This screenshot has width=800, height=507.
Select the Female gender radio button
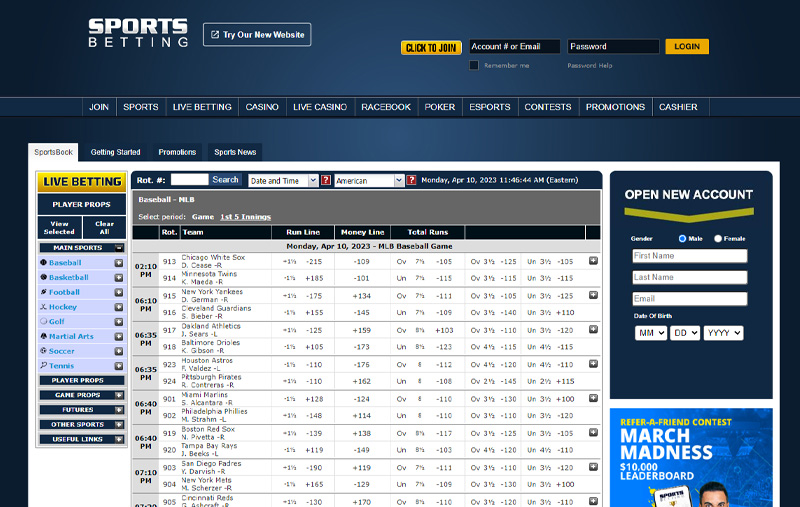(x=718, y=238)
